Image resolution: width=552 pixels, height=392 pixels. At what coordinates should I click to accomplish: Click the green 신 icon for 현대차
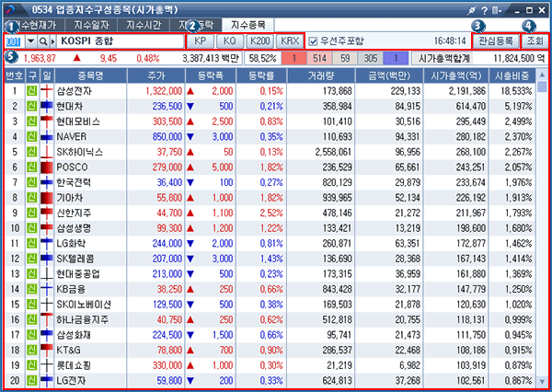tap(32, 106)
